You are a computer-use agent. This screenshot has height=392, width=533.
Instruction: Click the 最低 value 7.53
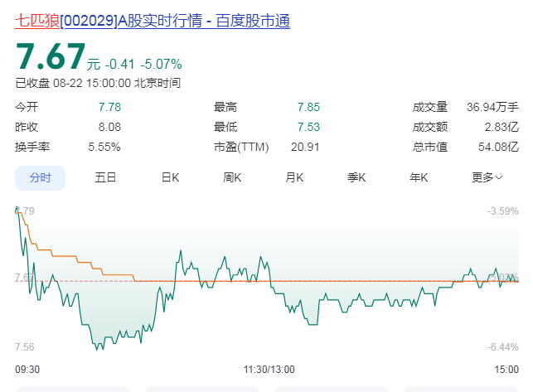tap(308, 127)
